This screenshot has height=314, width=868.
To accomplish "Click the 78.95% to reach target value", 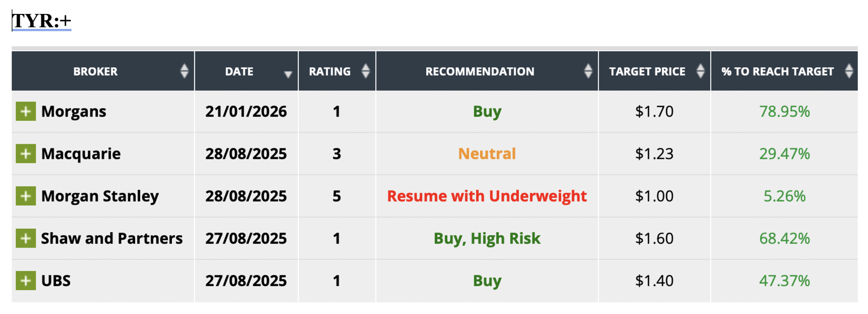I will tap(784, 111).
